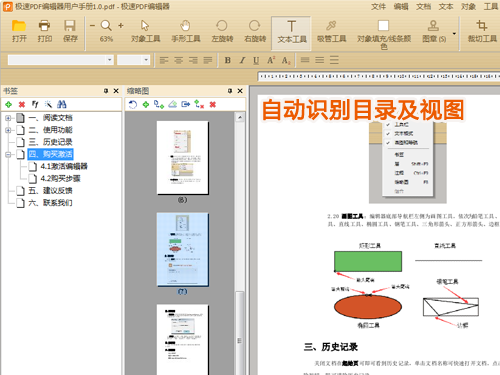Close the 缩略图 panel

[x=240, y=91]
